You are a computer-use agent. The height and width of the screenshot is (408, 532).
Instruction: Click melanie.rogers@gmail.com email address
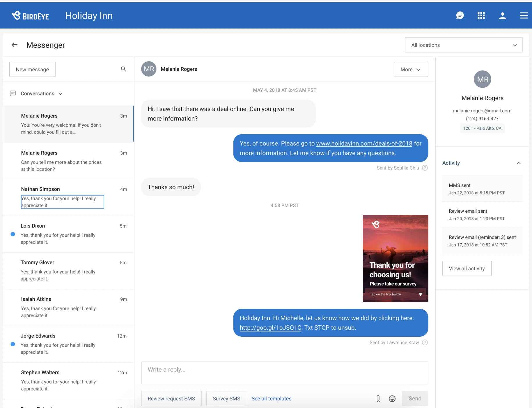[x=482, y=111]
